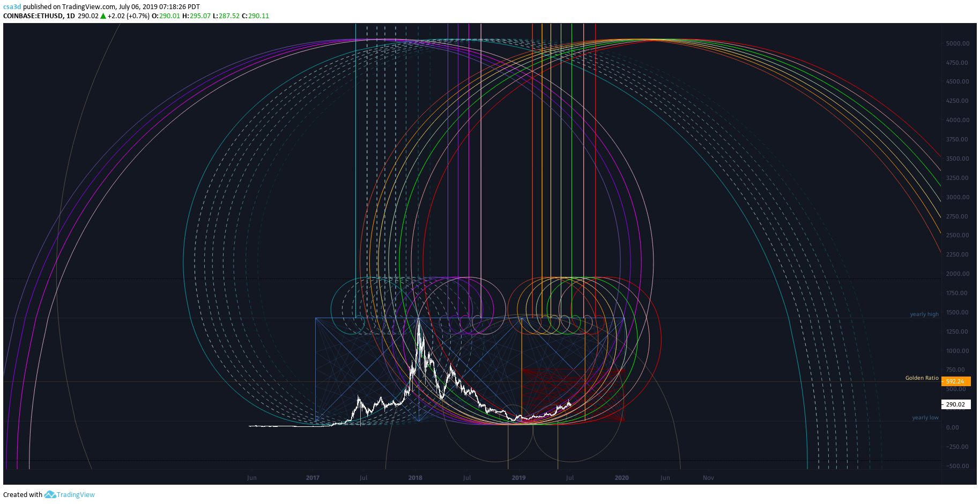This screenshot has width=980, height=504.
Task: Open the csa3d author profile link
Action: coord(12,7)
